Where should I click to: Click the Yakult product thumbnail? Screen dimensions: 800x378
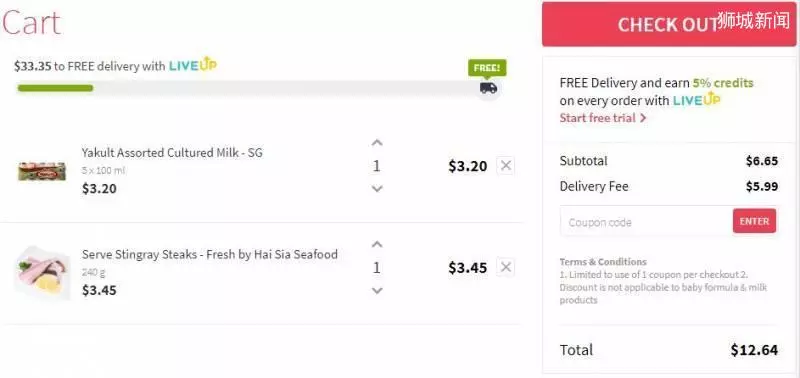[42, 171]
